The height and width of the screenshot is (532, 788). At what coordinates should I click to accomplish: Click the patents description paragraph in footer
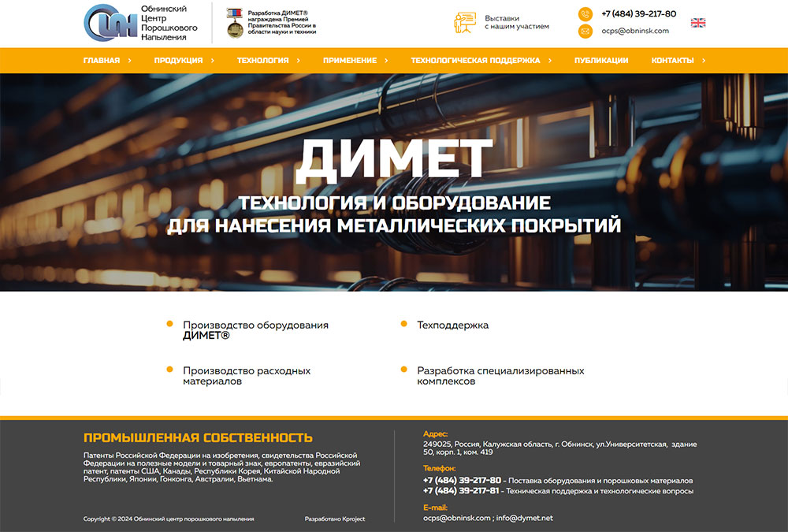point(221,467)
